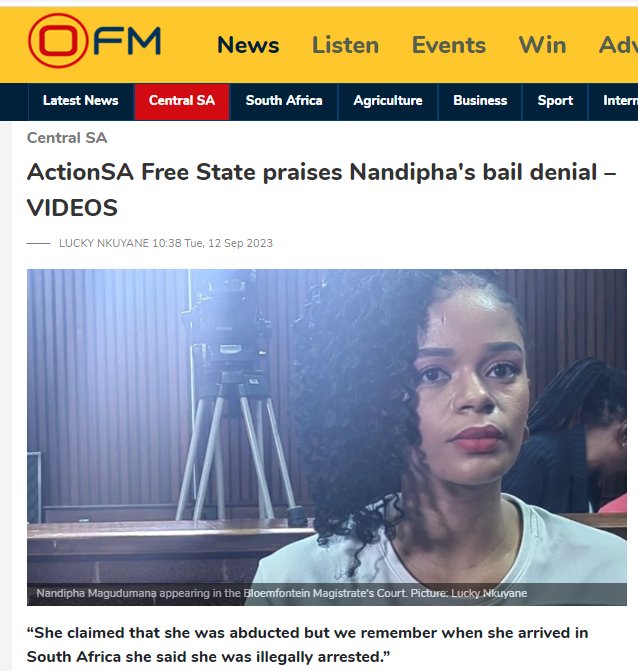
Task: Click author name Lucky Nkuyane
Action: (x=104, y=243)
